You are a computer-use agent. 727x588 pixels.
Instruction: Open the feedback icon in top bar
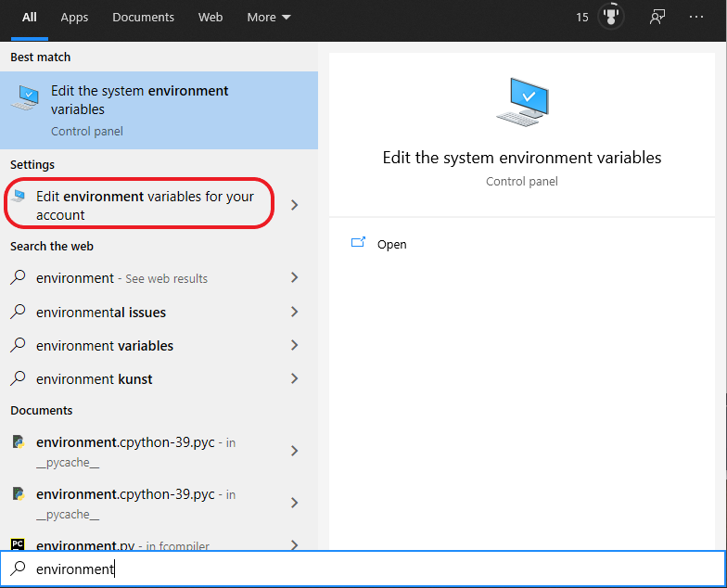[x=657, y=17]
